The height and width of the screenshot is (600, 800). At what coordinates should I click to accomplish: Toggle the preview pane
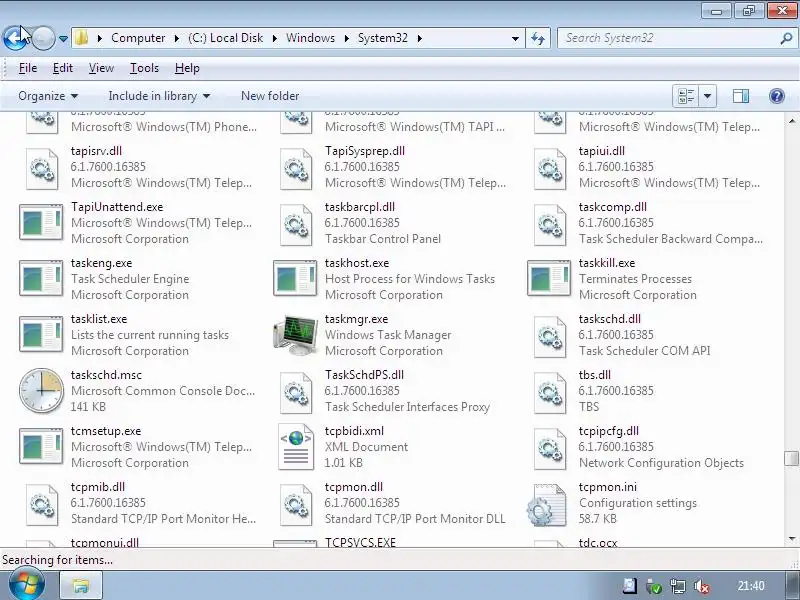click(x=741, y=96)
